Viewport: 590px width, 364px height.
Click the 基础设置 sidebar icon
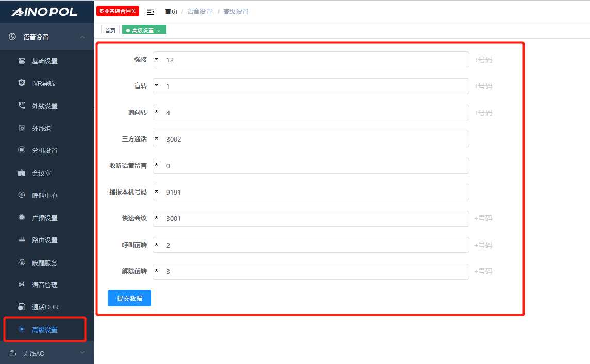click(x=22, y=61)
